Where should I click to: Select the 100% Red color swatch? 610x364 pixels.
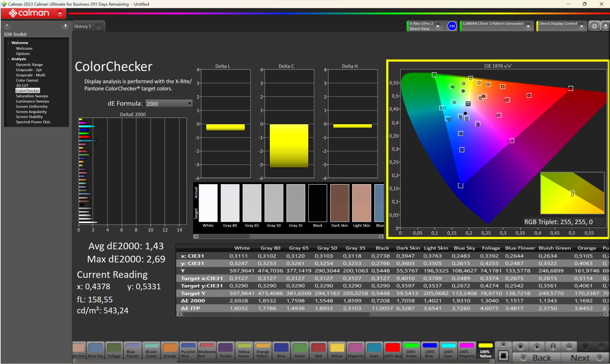point(392,350)
